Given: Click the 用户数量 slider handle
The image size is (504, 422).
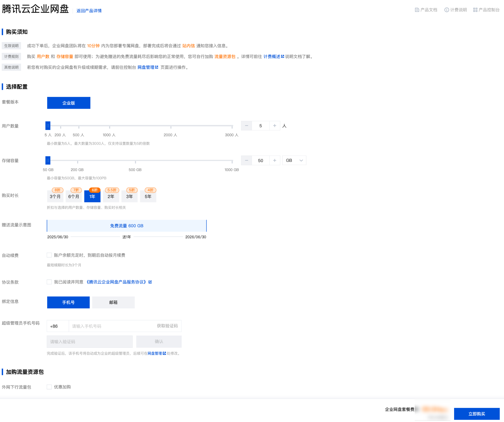Looking at the screenshot, I should tap(48, 126).
